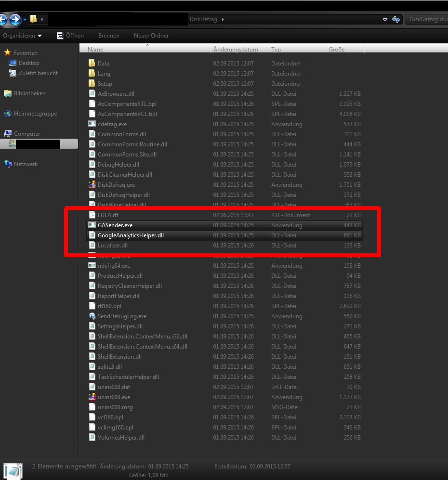This screenshot has width=448, height=480.
Task: Click the CommonForms.Site.dll file name
Action: tap(127, 154)
